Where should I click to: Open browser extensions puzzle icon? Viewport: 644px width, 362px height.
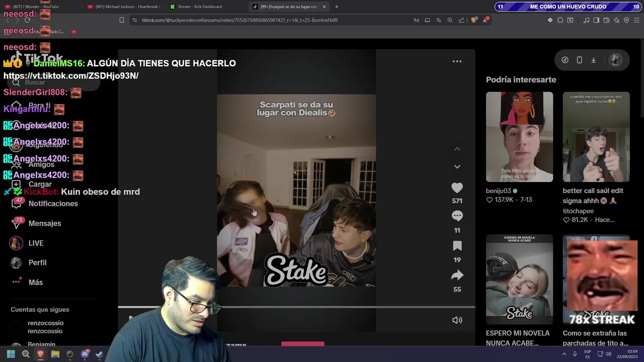(560, 20)
